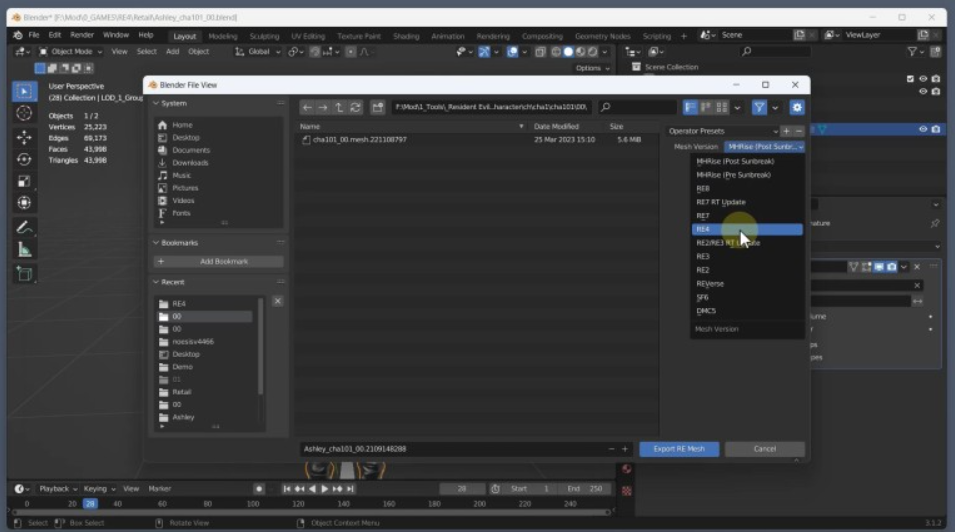Refresh the file list
The width and height of the screenshot is (955, 532).
coord(356,107)
